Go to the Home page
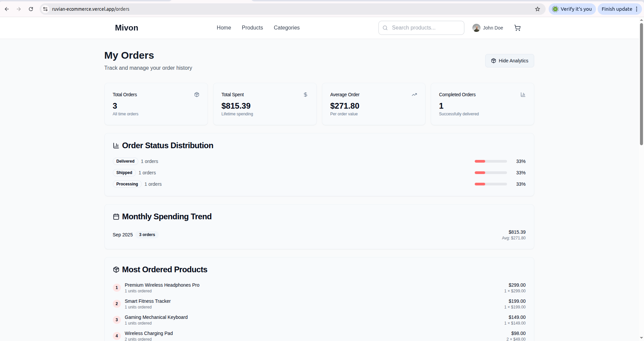Image resolution: width=644 pixels, height=341 pixels. tap(224, 28)
